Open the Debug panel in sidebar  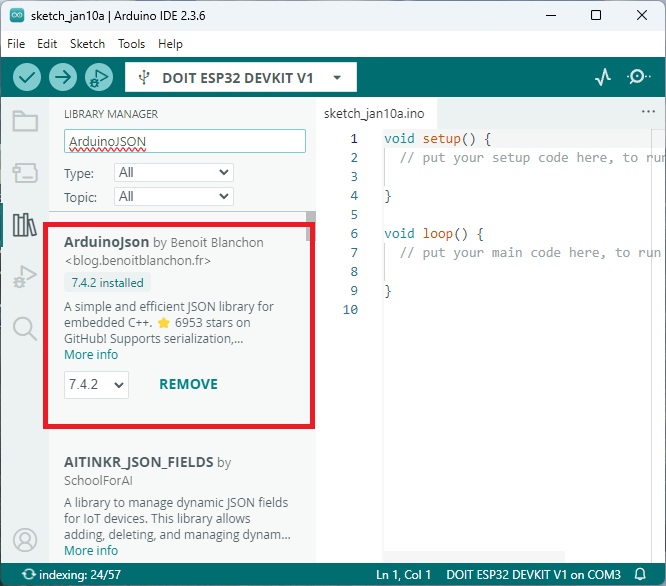(x=25, y=277)
